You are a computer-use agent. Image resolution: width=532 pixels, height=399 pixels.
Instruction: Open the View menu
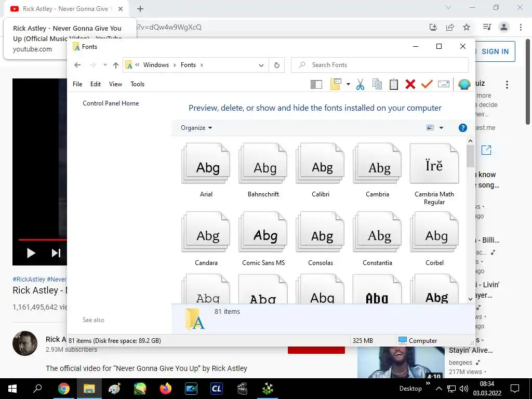[115, 84]
